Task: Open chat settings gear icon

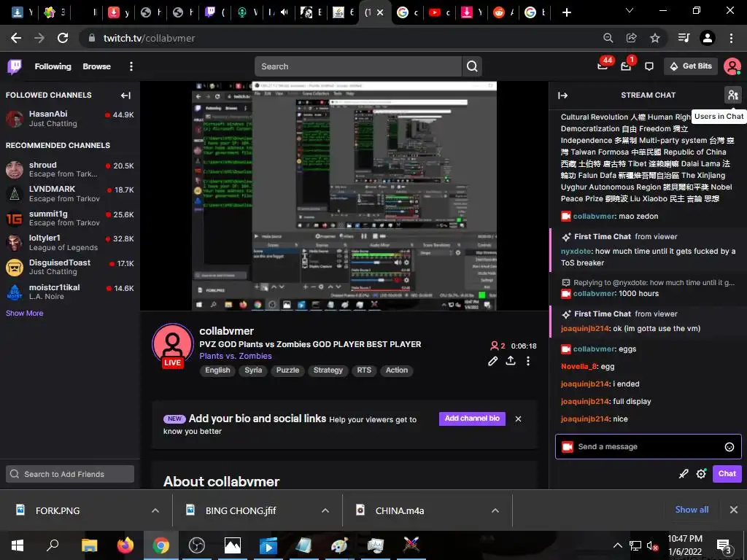Action: (701, 474)
